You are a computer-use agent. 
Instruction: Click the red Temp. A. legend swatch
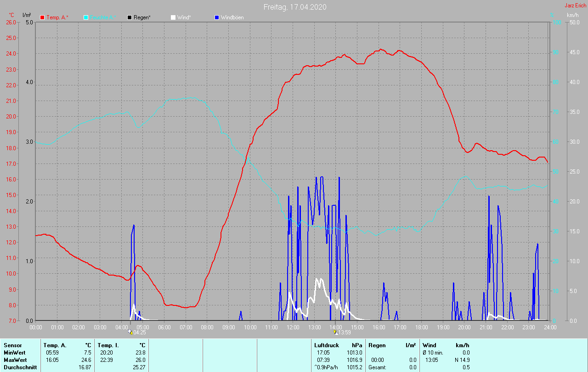[42, 17]
